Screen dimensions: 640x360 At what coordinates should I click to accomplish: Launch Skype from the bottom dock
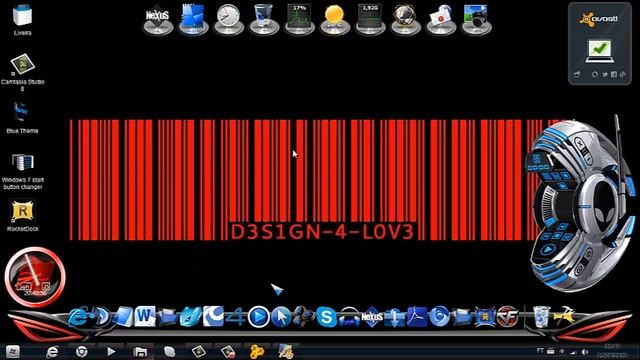pos(326,317)
